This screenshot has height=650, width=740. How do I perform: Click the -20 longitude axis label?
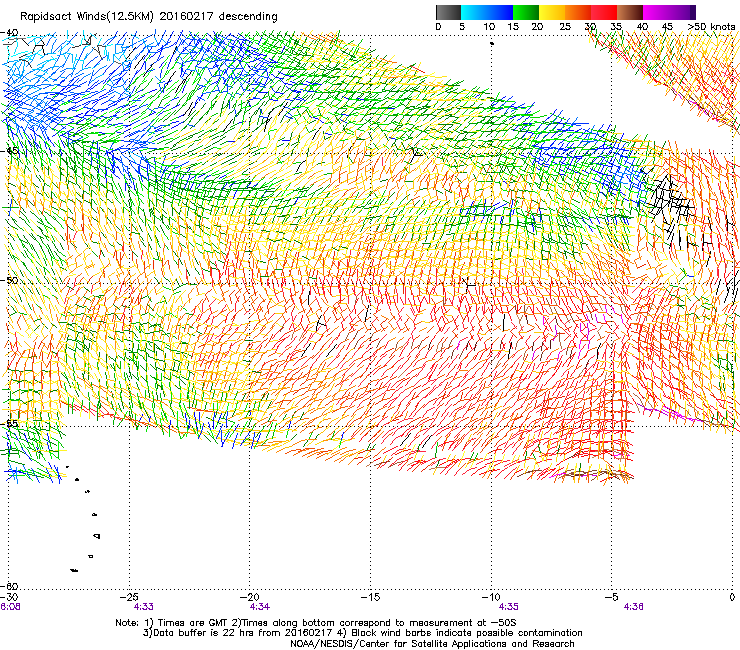click(250, 597)
